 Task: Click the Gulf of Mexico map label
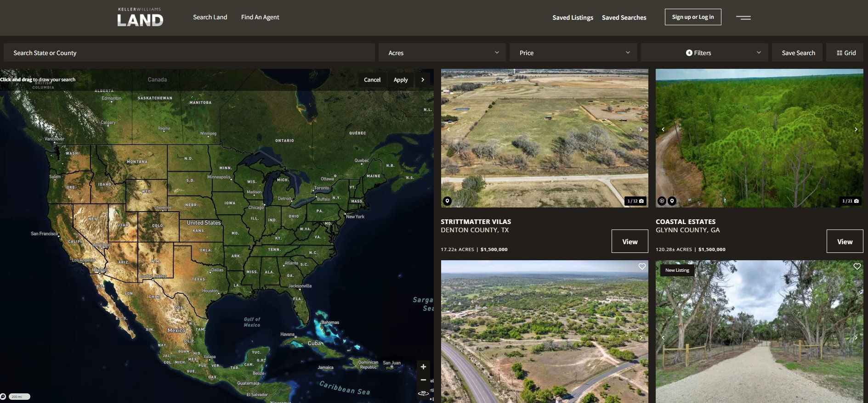tap(252, 322)
